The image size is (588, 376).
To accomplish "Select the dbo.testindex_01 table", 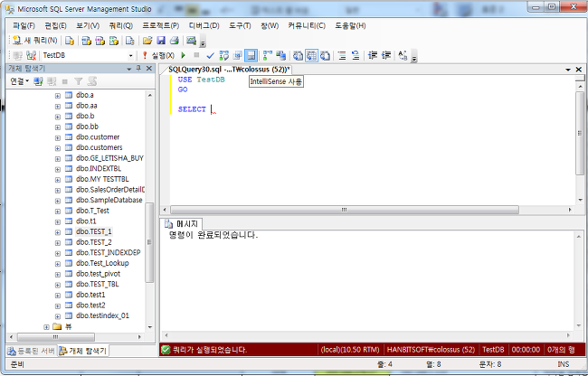I will [102, 315].
